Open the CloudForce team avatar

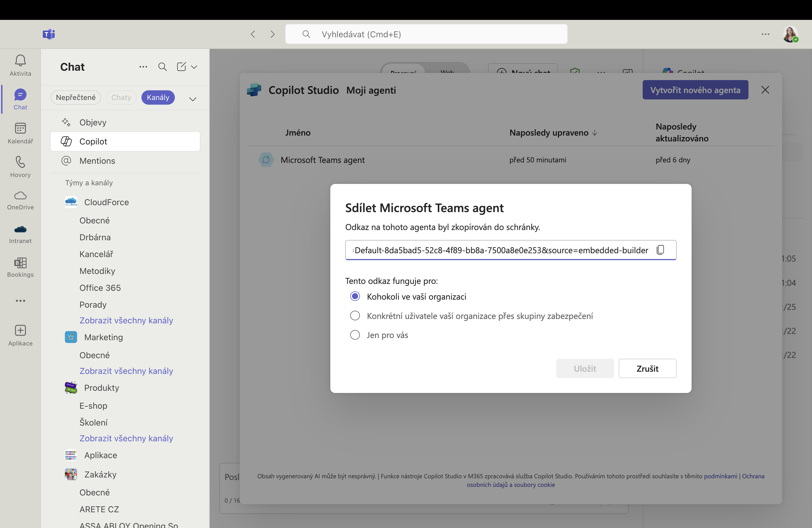pyautogui.click(x=71, y=202)
